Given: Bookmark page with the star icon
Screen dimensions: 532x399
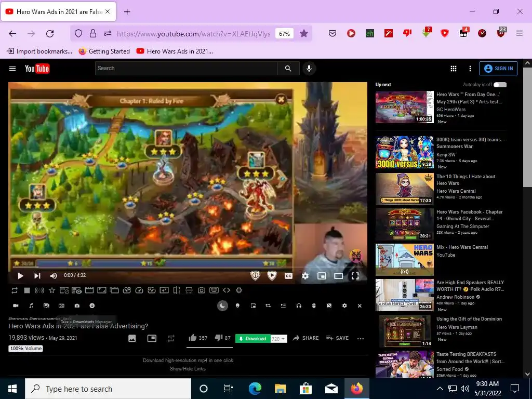Looking at the screenshot, I should point(304,33).
